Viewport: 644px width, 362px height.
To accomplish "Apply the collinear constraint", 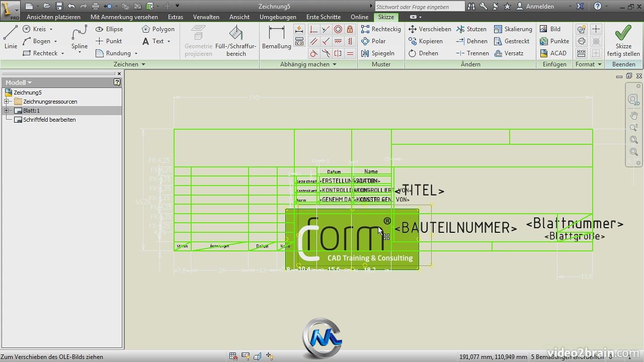I will (x=326, y=29).
